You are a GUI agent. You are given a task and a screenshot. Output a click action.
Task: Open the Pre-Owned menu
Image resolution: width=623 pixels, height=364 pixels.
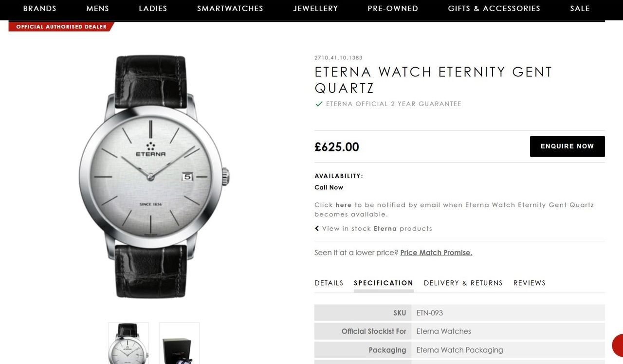[x=393, y=8]
